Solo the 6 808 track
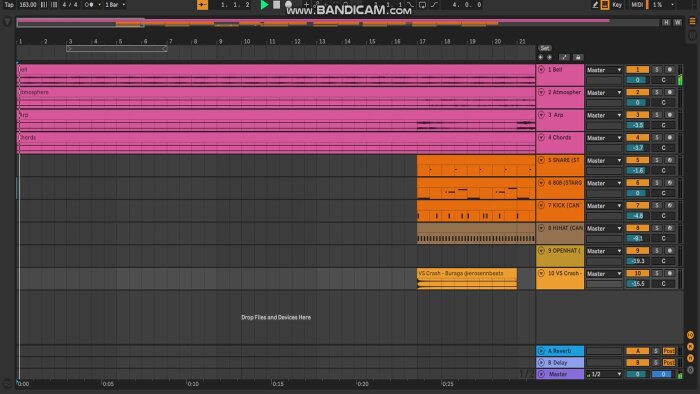The width and height of the screenshot is (700, 394). click(657, 183)
